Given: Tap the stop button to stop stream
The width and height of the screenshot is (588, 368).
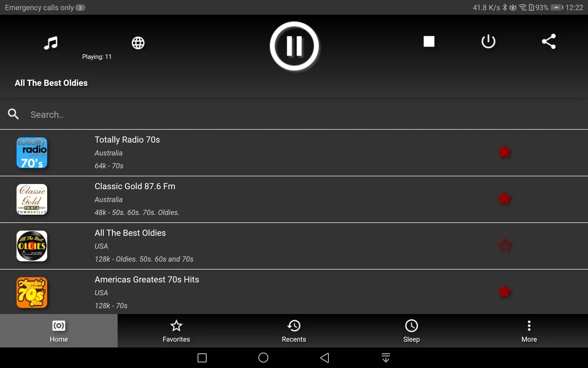Looking at the screenshot, I should tap(429, 41).
